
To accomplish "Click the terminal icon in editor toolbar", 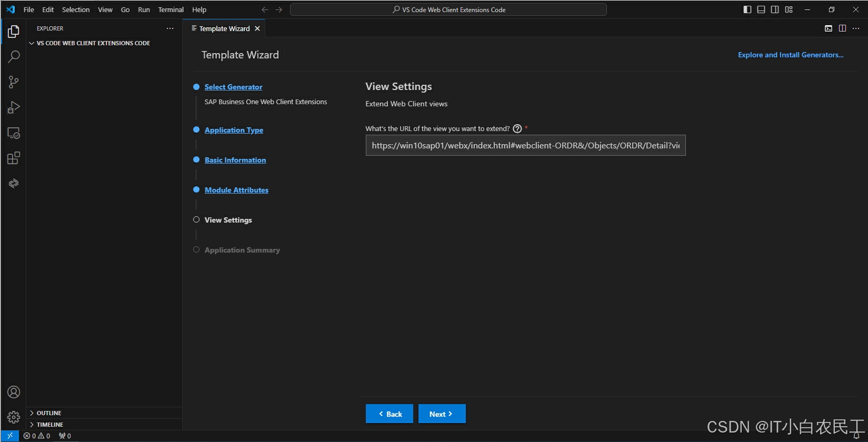I will pyautogui.click(x=829, y=28).
